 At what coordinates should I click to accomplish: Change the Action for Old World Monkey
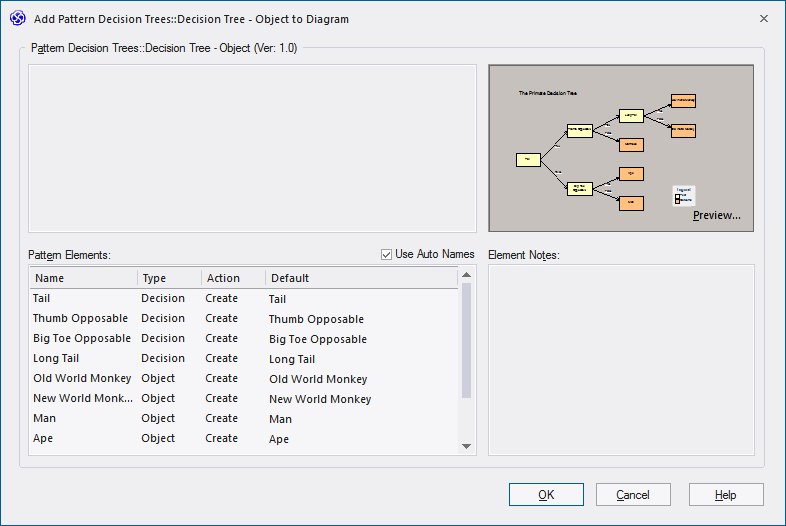tap(222, 378)
